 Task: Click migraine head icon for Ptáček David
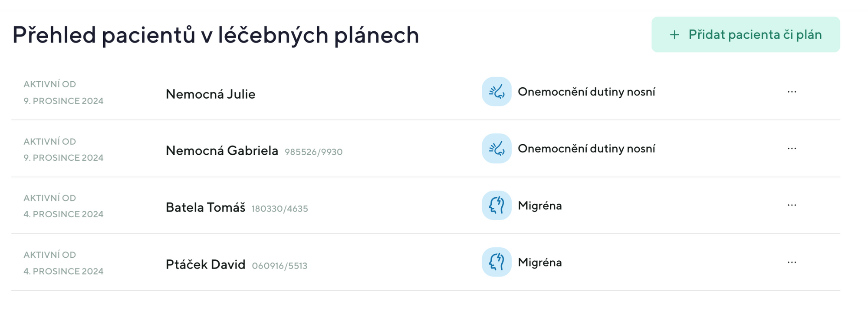click(496, 262)
